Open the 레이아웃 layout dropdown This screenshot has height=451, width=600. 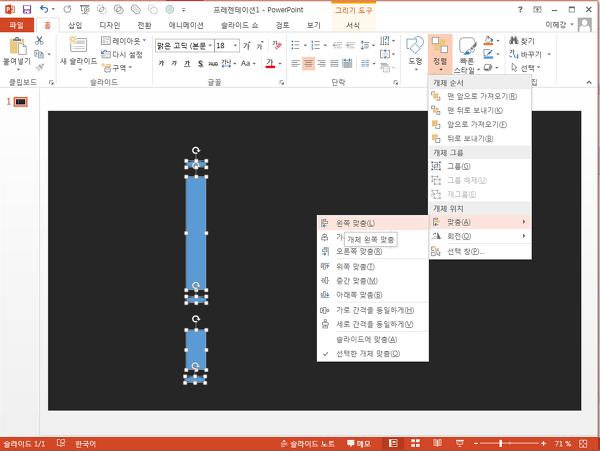[124, 41]
